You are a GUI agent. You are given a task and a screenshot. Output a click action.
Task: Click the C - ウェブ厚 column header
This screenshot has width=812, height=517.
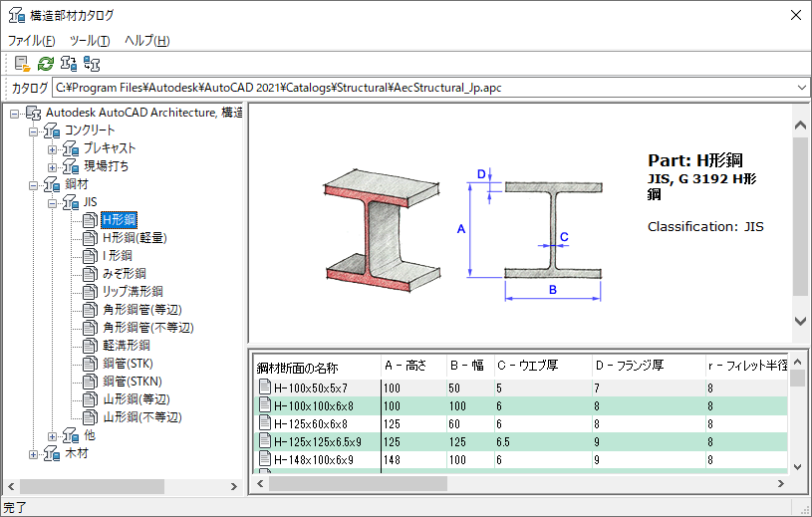point(543,367)
